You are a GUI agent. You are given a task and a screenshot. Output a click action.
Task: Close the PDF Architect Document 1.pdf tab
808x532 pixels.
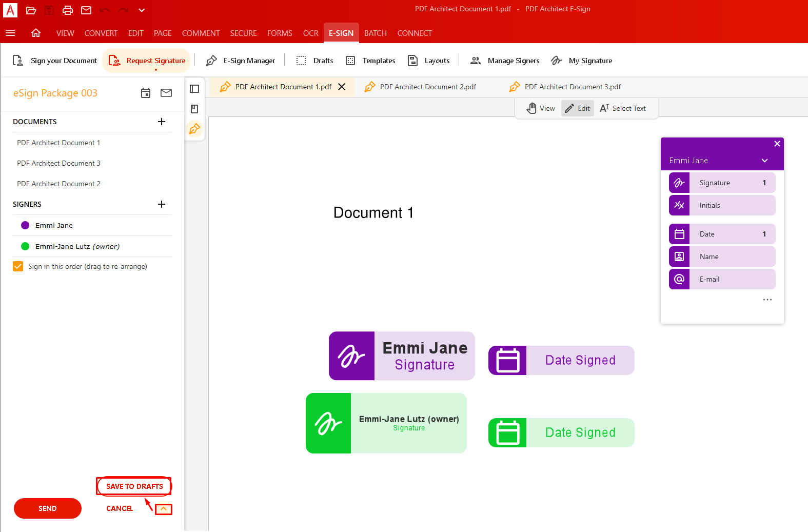(x=342, y=87)
